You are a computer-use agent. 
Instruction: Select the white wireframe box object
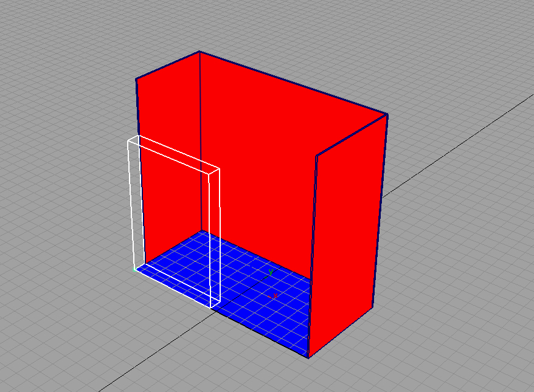pos(174,221)
